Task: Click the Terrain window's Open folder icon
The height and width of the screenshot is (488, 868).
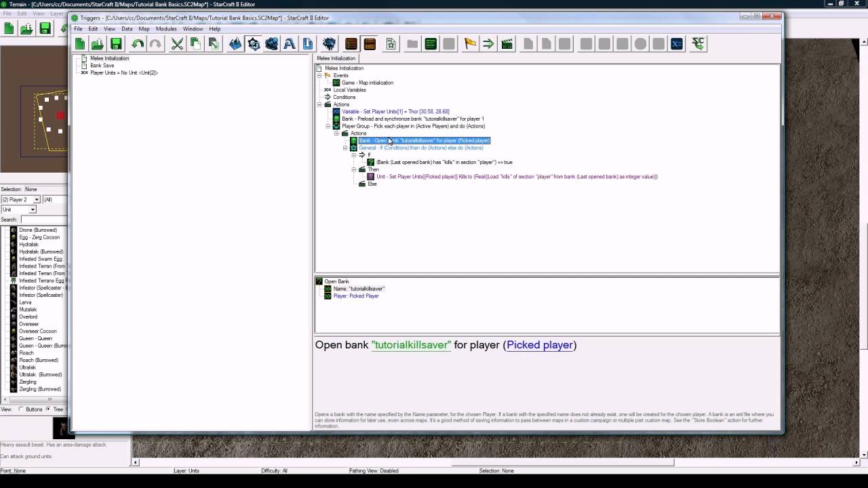Action: pos(26,28)
